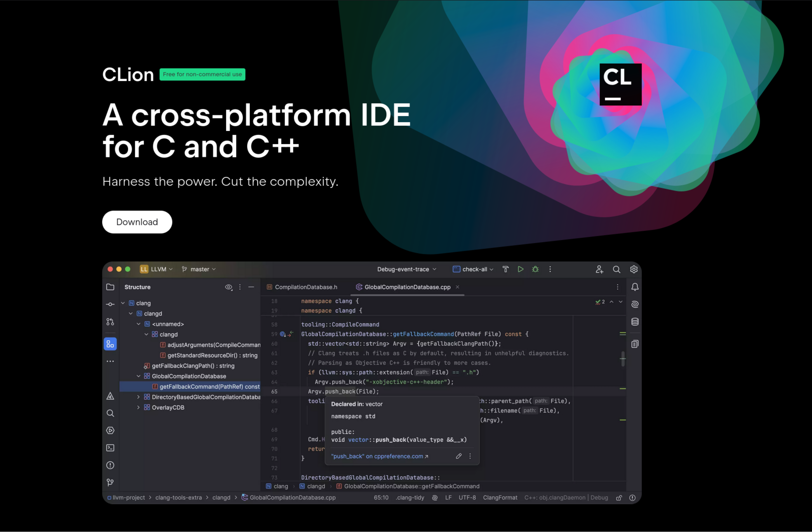Image resolution: width=812 pixels, height=532 pixels.
Task: Collapse the clangd namespace tree node
Action: (x=131, y=314)
